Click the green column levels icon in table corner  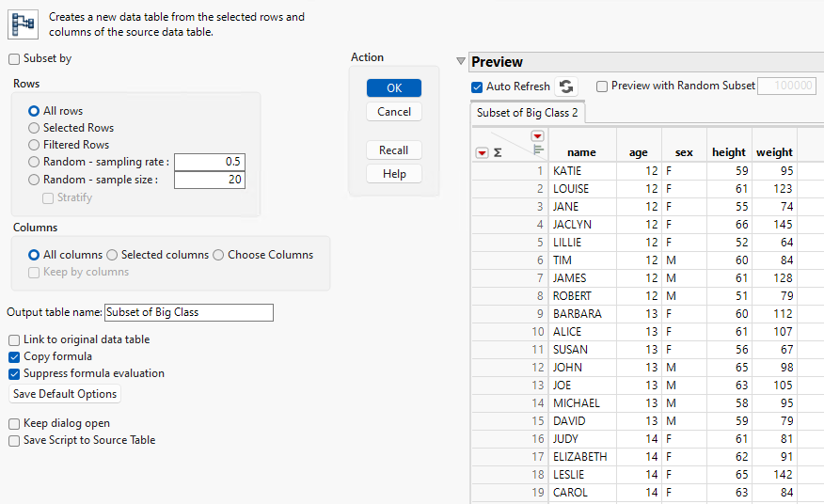click(x=538, y=150)
